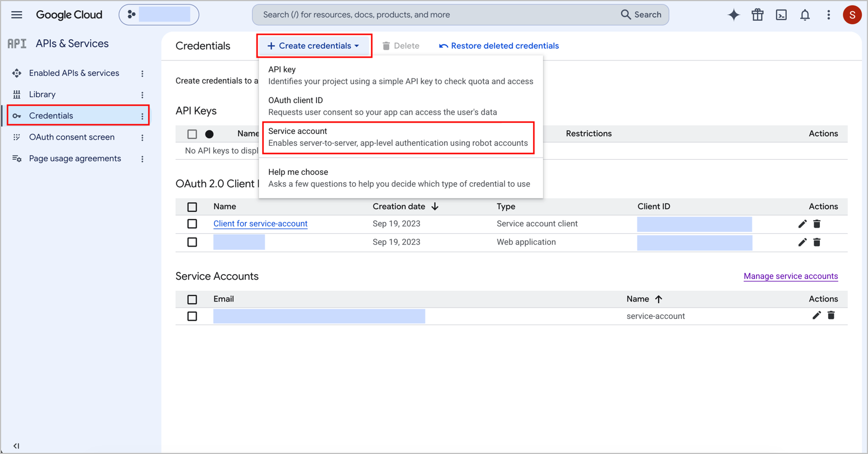Delete the service-account entry with trash icon
868x454 pixels.
point(831,316)
